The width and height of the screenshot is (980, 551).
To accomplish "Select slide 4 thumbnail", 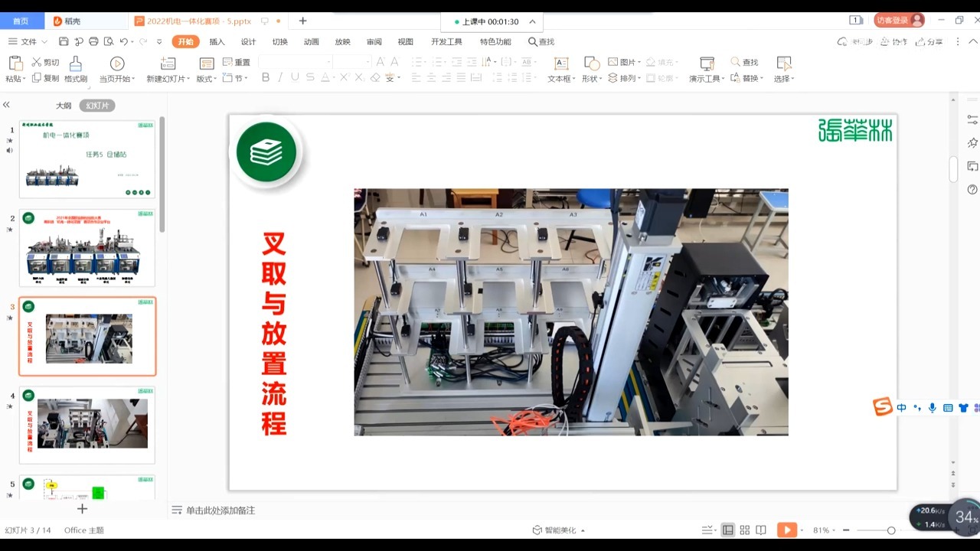I will coord(87,425).
